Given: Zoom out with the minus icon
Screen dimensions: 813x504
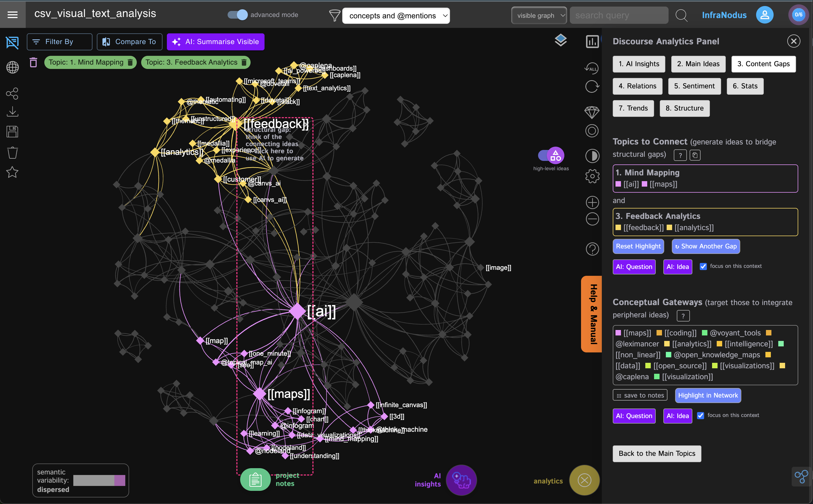Looking at the screenshot, I should (x=592, y=219).
